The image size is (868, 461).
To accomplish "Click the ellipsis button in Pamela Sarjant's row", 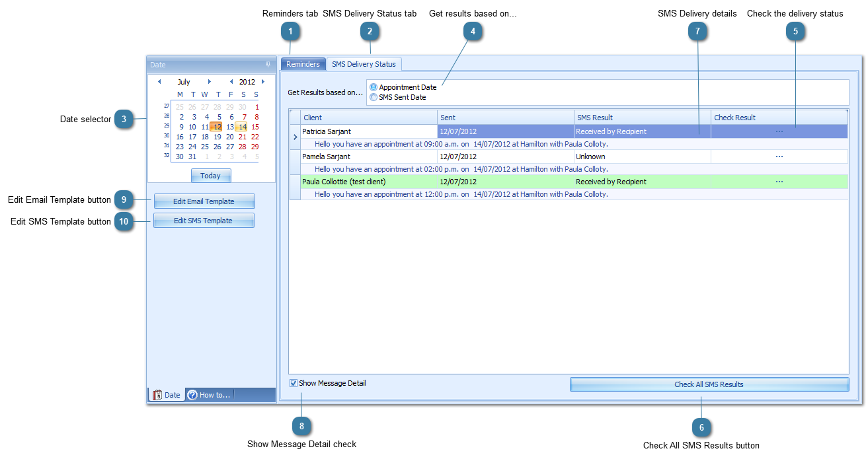I will point(779,157).
